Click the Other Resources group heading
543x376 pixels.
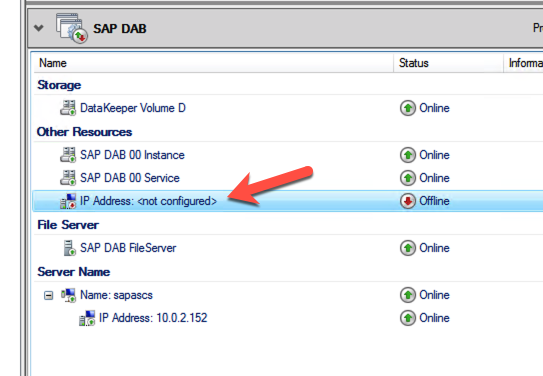[84, 132]
